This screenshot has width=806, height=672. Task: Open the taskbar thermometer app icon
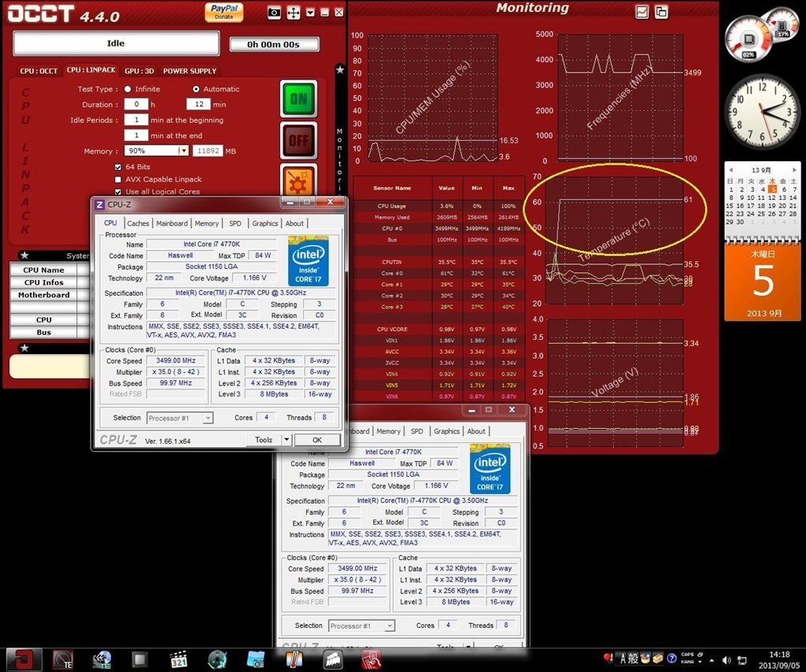coord(294,659)
